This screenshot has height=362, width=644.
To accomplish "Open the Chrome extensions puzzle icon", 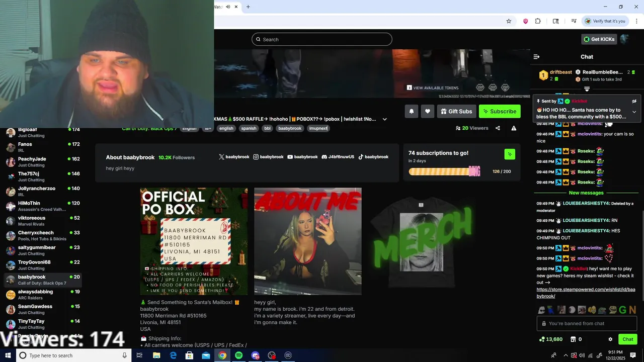I will point(538,21).
